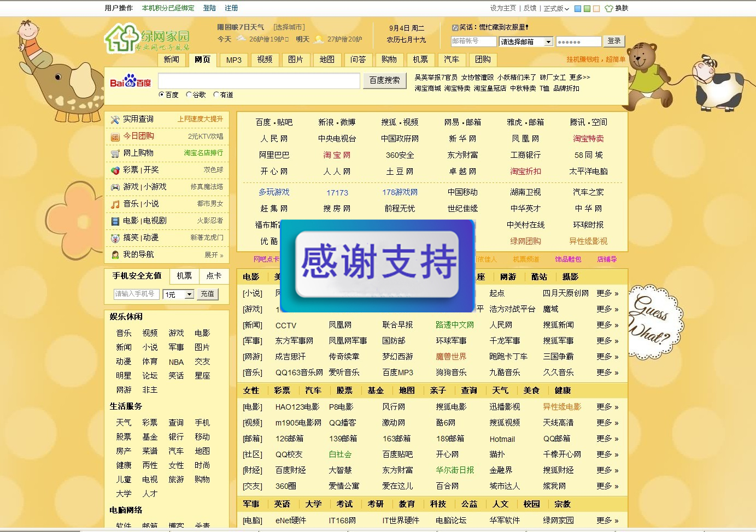Switch to the MP3 search tab
The image size is (756, 532).
(234, 60)
